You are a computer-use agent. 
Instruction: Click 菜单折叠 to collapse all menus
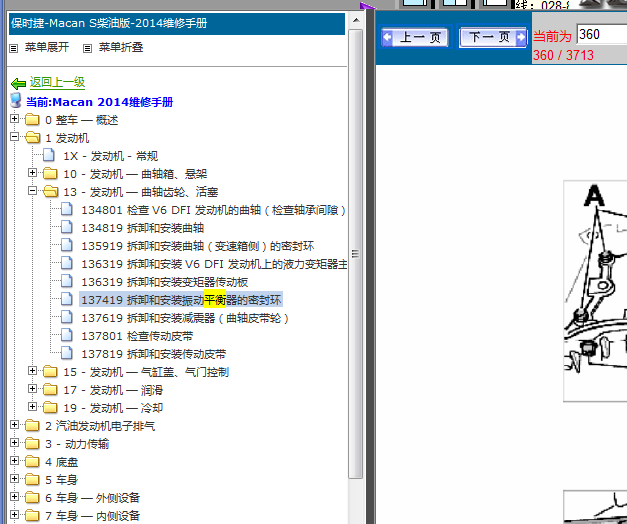coord(121,47)
